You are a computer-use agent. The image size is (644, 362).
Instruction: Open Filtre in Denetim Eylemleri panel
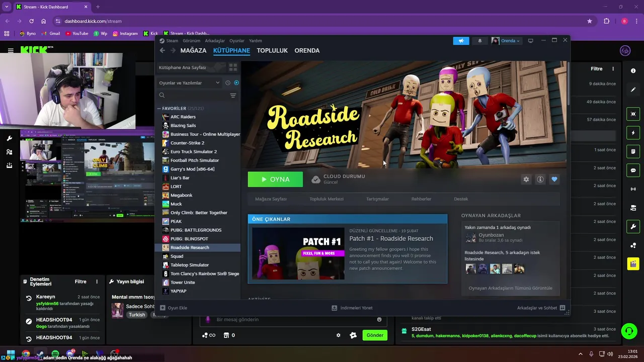80,282
